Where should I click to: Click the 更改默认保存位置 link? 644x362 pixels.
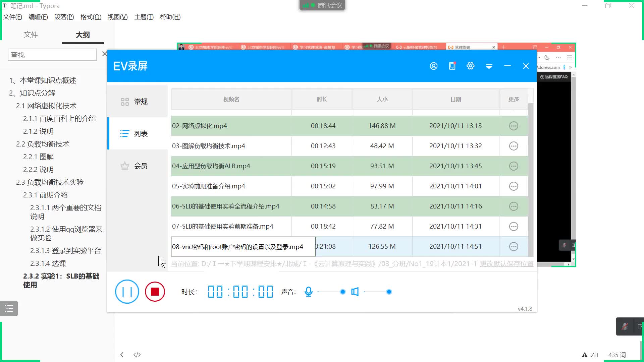[x=506, y=264]
